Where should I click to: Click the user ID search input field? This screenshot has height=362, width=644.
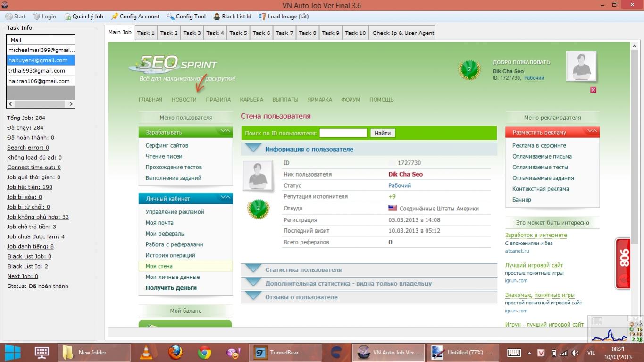[343, 133]
